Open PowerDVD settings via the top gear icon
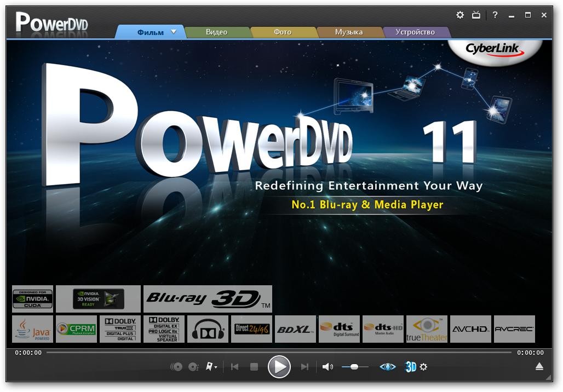Viewport: 563px width, 392px height. [460, 15]
